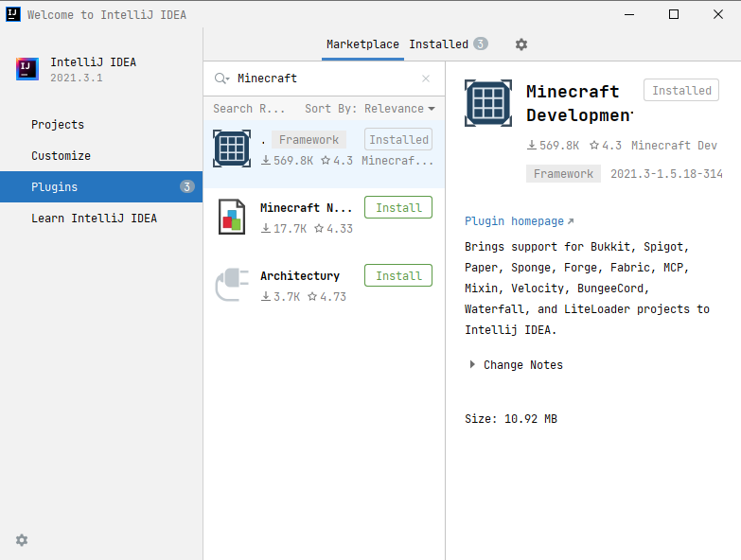Select Plugins in the sidebar

click(101, 187)
